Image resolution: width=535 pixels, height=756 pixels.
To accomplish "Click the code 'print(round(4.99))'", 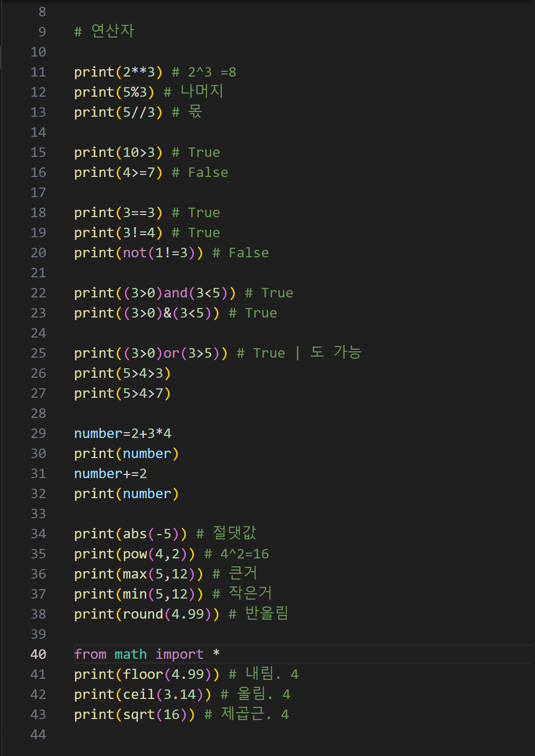I will click(x=147, y=614).
